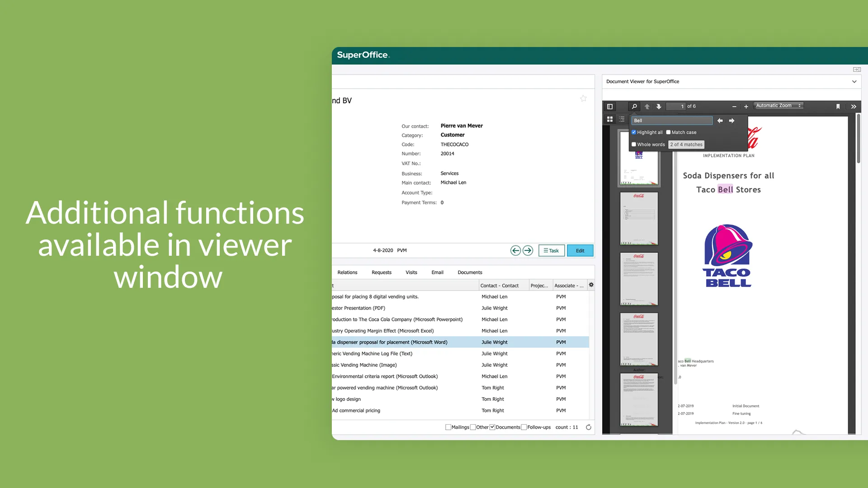
Task: Jump to the next search match arrow
Action: coord(731,121)
